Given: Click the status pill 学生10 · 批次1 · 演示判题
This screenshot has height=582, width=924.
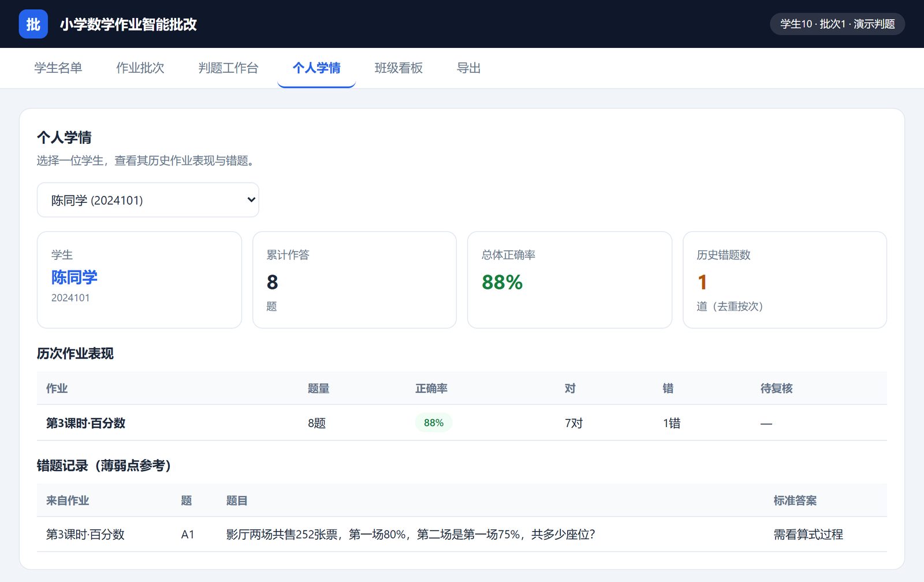Looking at the screenshot, I should point(837,24).
